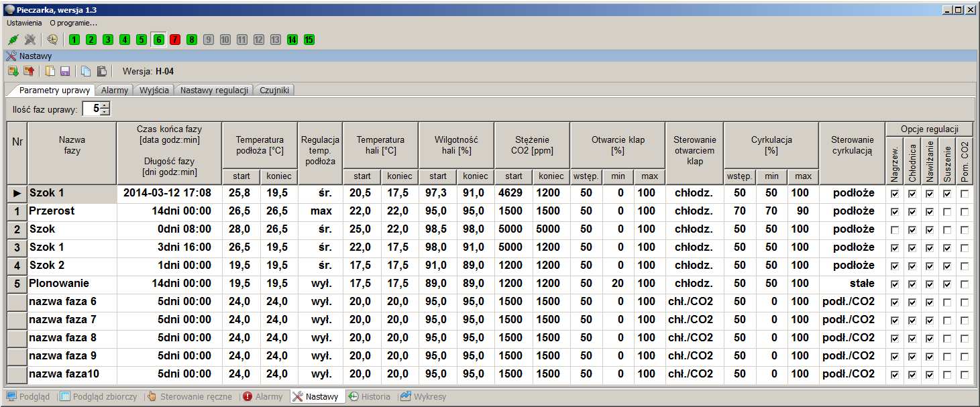980x407 pixels.
Task: Click 'max' regulation cell in Przerost row
Action: click(321, 211)
